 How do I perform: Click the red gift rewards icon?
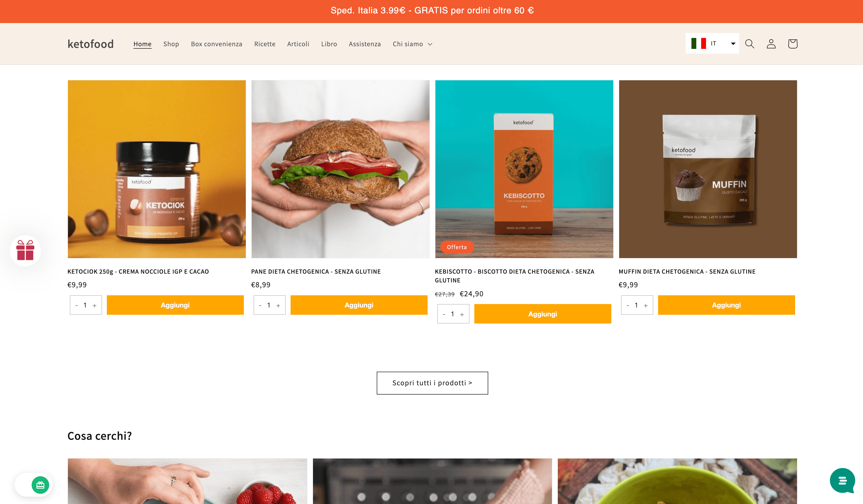click(25, 250)
